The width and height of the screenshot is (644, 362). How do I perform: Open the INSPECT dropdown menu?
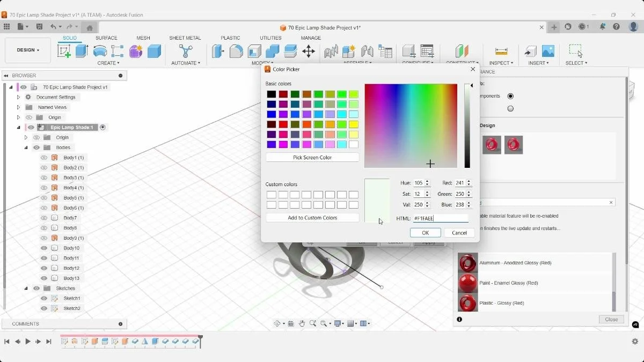click(x=501, y=63)
